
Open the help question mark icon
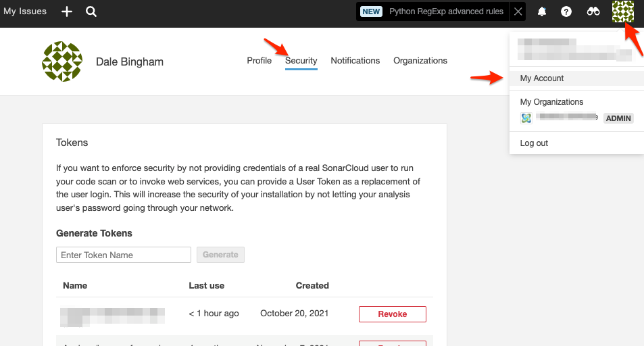tap(566, 11)
